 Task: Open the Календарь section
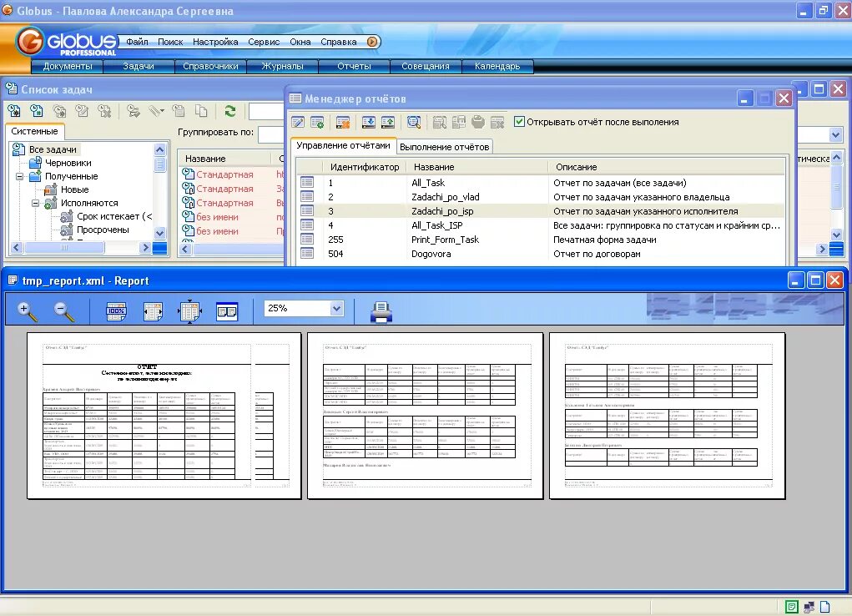[x=497, y=66]
